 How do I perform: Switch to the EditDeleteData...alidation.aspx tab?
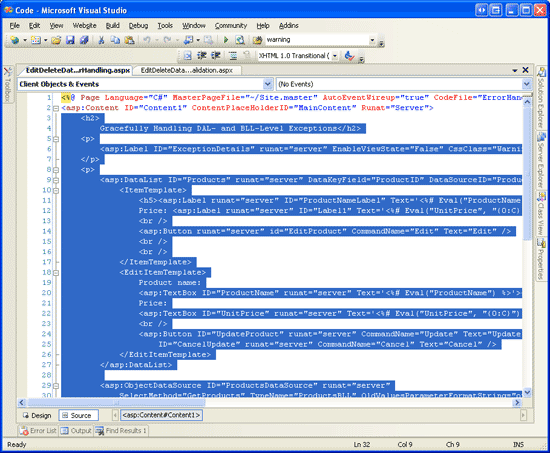click(x=187, y=71)
